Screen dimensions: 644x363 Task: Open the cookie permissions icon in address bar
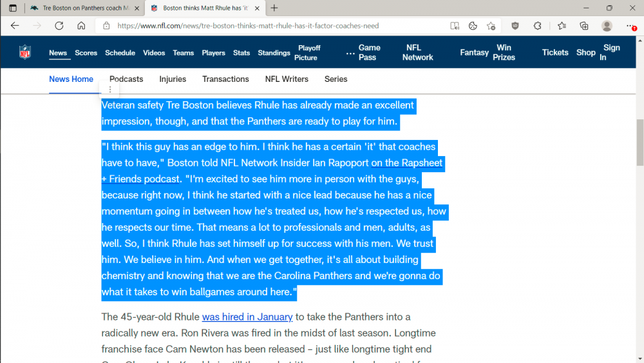pos(473,26)
